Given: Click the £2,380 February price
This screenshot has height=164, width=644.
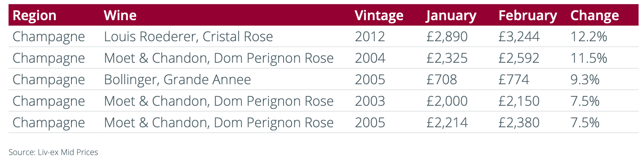Looking at the screenshot, I should (x=519, y=123).
